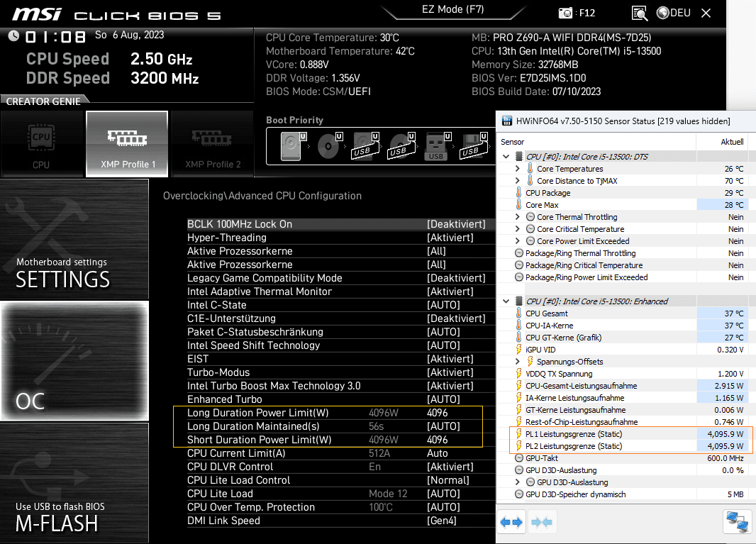Collapse the CPU i5-13500 DTS group
Image resolution: width=756 pixels, height=544 pixels.
(506, 156)
